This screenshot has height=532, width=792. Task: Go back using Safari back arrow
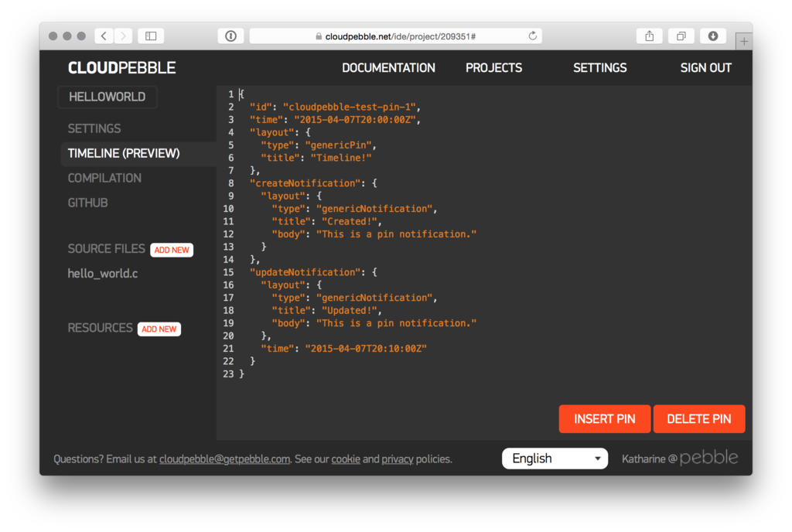coord(104,36)
